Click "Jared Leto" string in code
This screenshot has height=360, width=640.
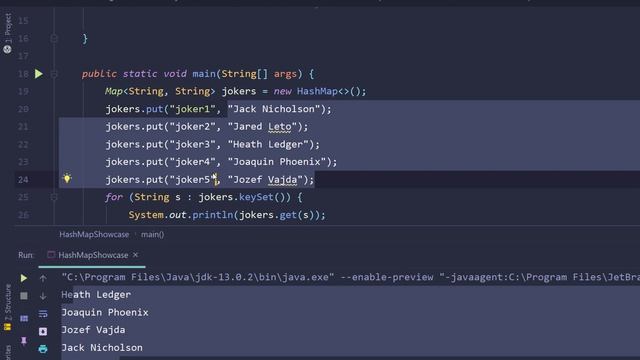[x=262, y=127]
